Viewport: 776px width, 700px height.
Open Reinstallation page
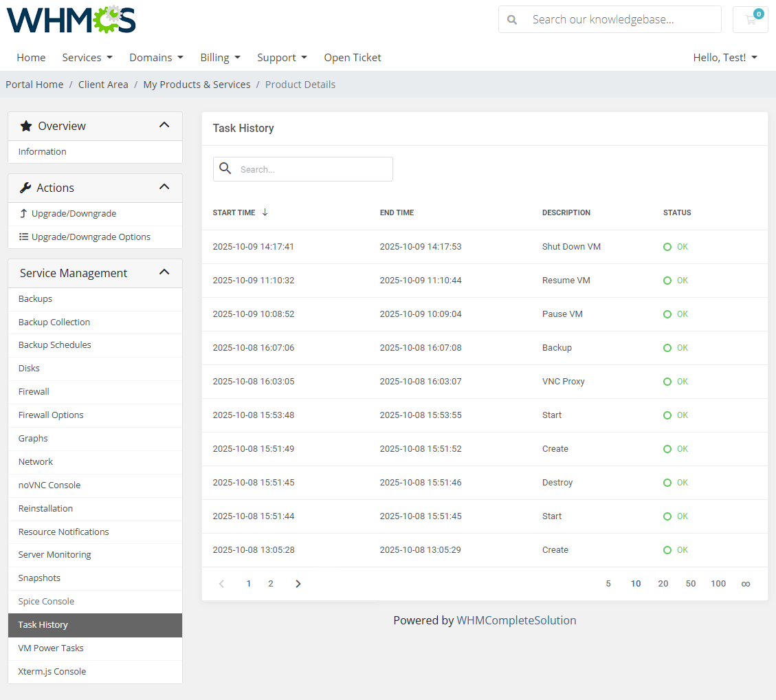[x=95, y=508]
